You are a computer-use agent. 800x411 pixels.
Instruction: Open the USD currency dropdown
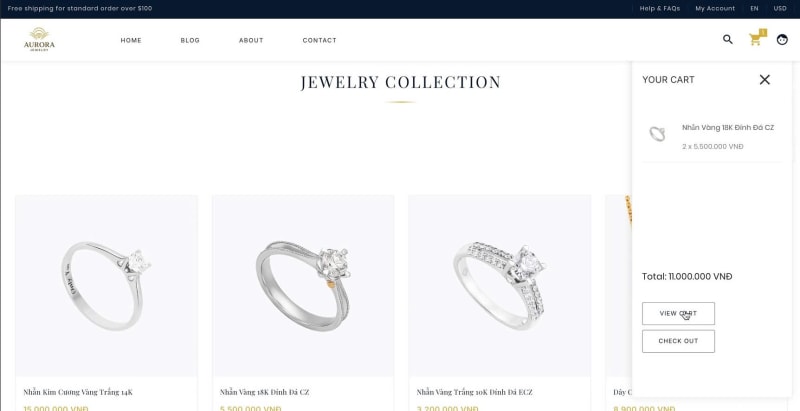[780, 9]
